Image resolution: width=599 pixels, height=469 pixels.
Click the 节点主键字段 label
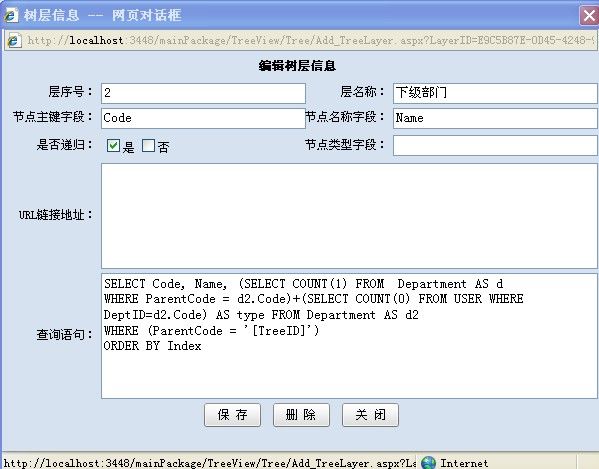(53, 116)
